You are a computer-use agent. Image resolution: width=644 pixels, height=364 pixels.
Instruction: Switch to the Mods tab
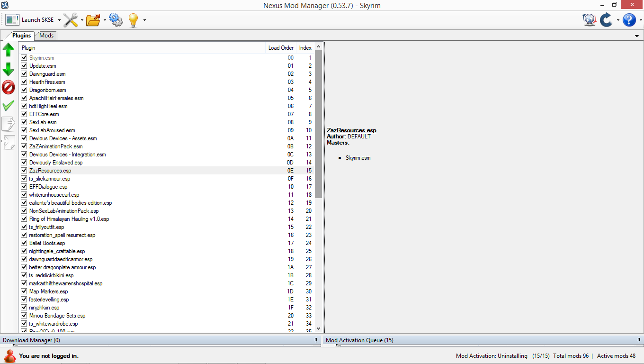point(46,36)
